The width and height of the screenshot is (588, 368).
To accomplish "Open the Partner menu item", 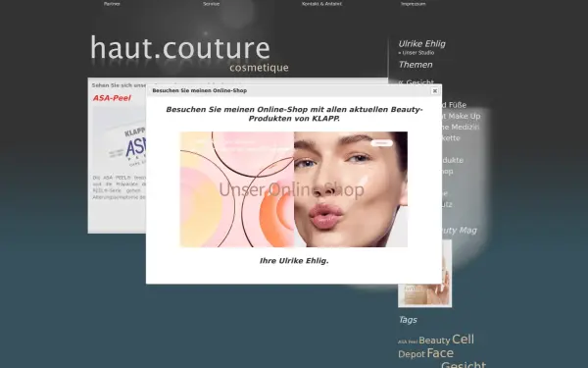I will coord(112,4).
